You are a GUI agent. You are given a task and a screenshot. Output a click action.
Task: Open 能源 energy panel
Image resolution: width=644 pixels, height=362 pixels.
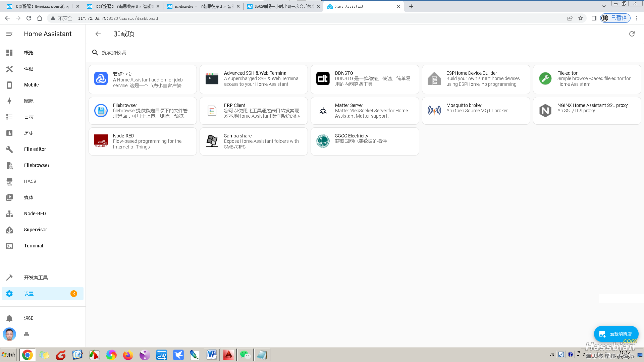point(43,101)
